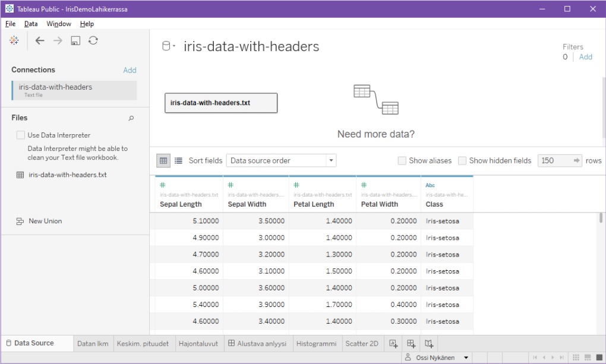Select the iris-data-with-headers.txt canvas table
The image size is (606, 364).
[221, 103]
